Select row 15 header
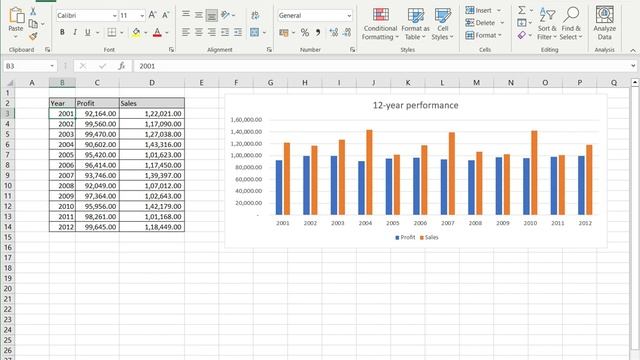 (x=8, y=237)
